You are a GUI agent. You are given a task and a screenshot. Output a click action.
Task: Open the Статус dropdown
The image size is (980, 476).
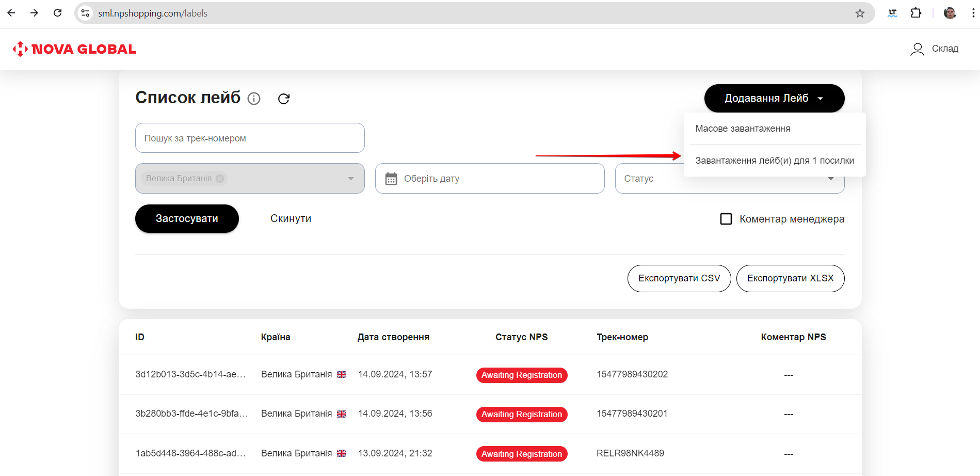coord(730,179)
